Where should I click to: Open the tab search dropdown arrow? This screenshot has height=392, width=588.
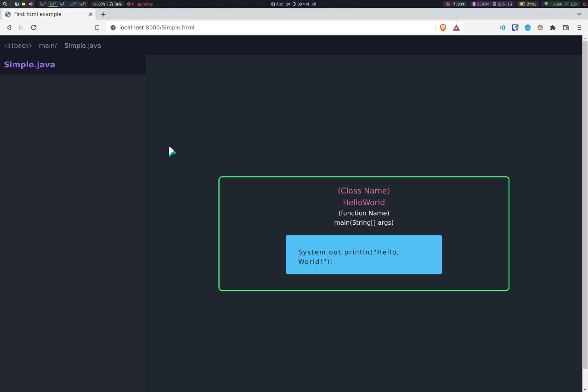point(579,14)
